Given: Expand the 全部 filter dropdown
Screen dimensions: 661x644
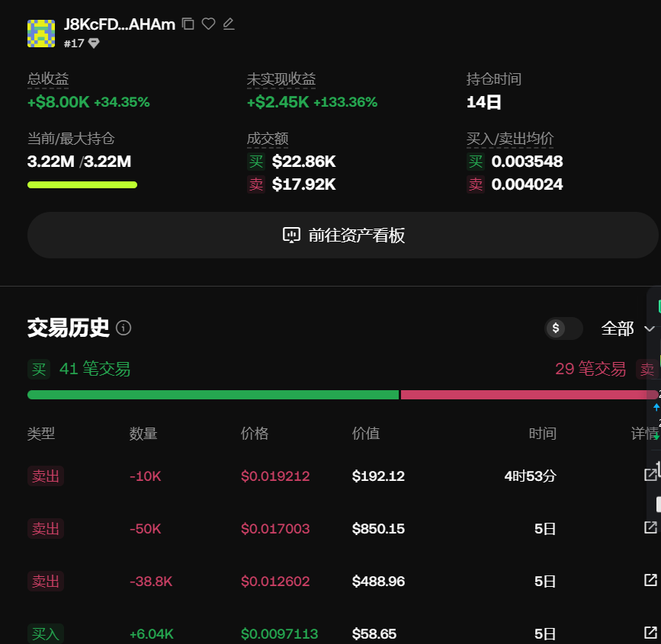Looking at the screenshot, I should 627,328.
